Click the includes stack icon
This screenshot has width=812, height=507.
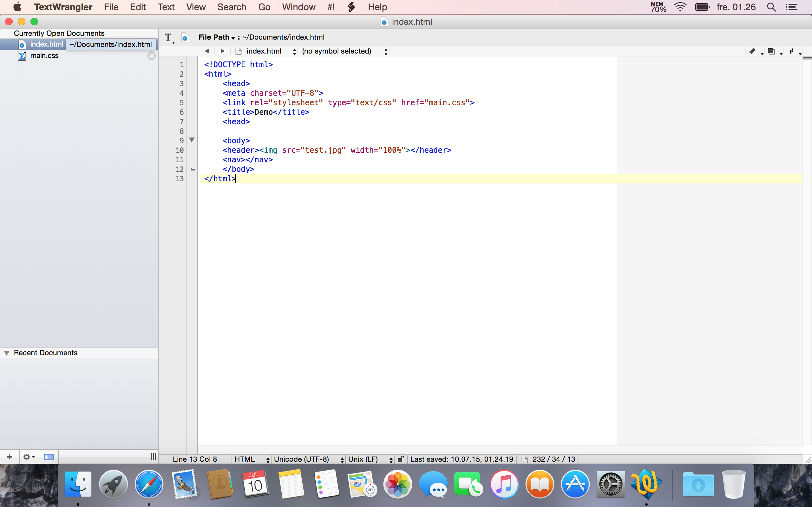coord(771,51)
